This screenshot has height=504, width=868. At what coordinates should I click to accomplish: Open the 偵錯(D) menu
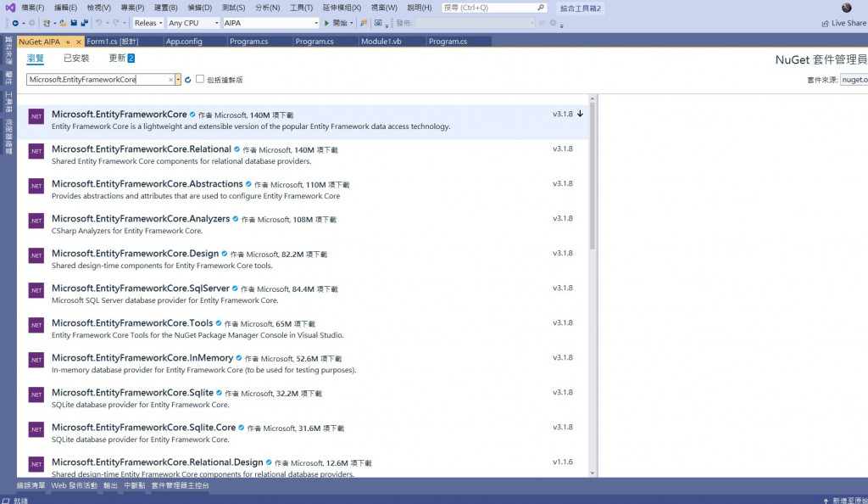(200, 8)
